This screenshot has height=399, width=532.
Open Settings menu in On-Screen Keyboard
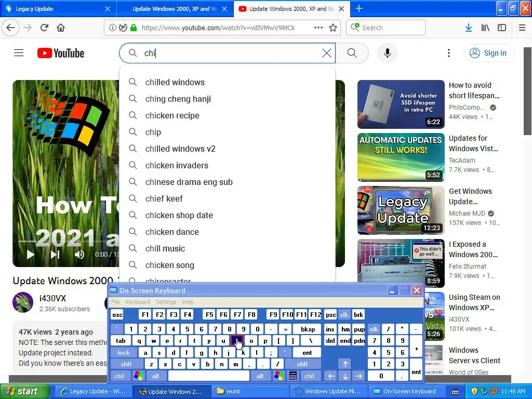click(166, 302)
